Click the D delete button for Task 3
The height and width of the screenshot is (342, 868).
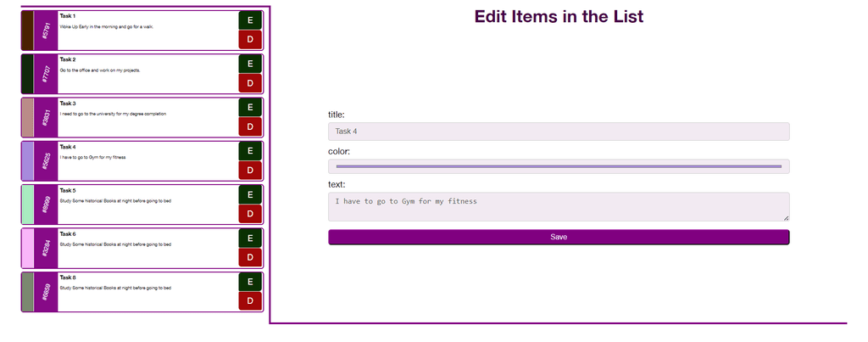pyautogui.click(x=250, y=127)
